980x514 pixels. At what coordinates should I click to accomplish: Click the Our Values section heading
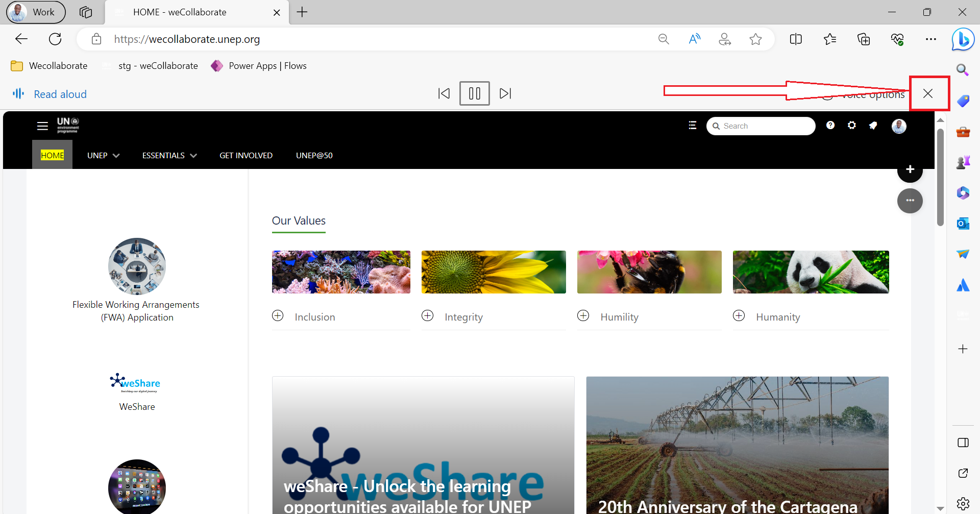[x=299, y=221]
